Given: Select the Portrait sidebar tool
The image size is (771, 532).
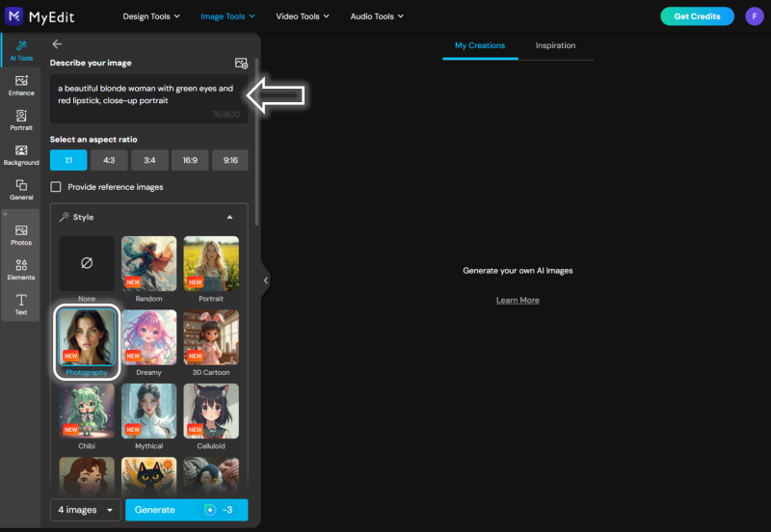Looking at the screenshot, I should pyautogui.click(x=21, y=120).
